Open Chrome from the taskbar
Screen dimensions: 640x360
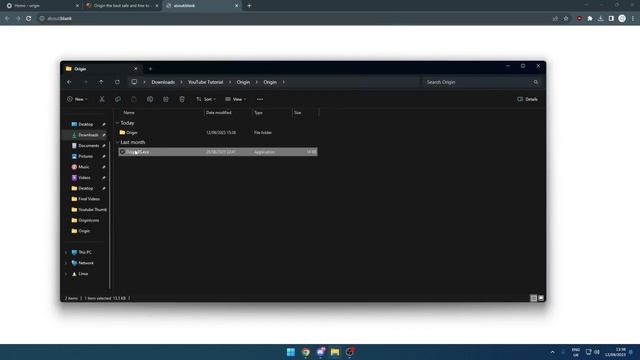[x=306, y=352]
